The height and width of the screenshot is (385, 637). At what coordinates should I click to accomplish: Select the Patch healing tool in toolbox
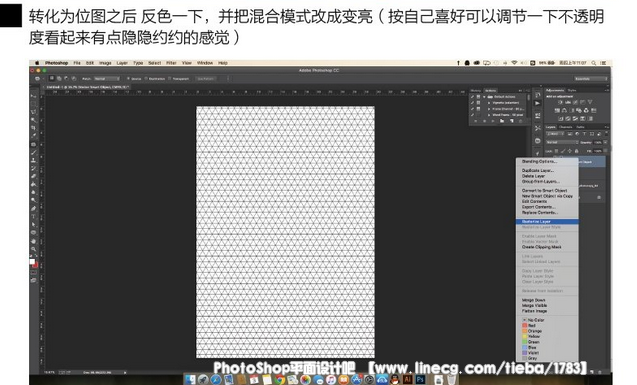point(33,144)
